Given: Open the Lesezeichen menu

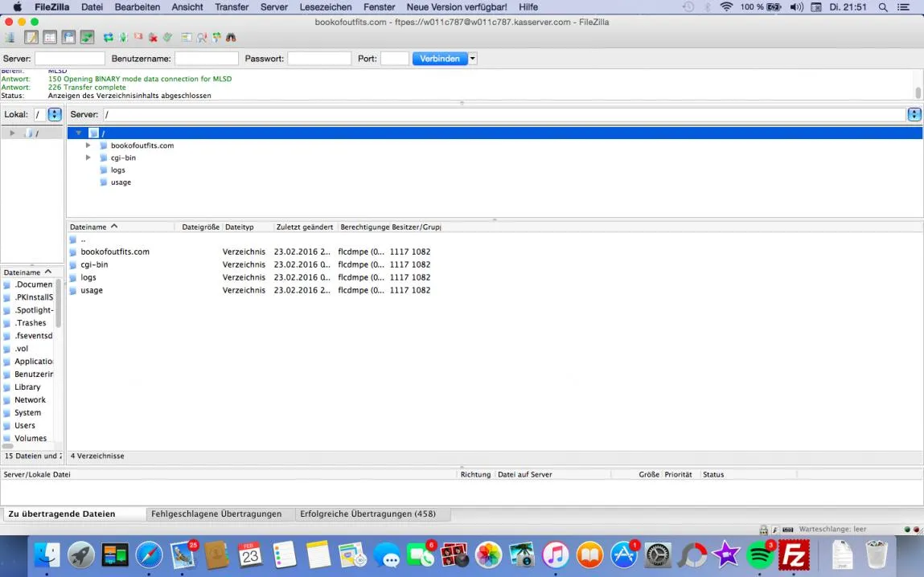Looking at the screenshot, I should (x=325, y=7).
